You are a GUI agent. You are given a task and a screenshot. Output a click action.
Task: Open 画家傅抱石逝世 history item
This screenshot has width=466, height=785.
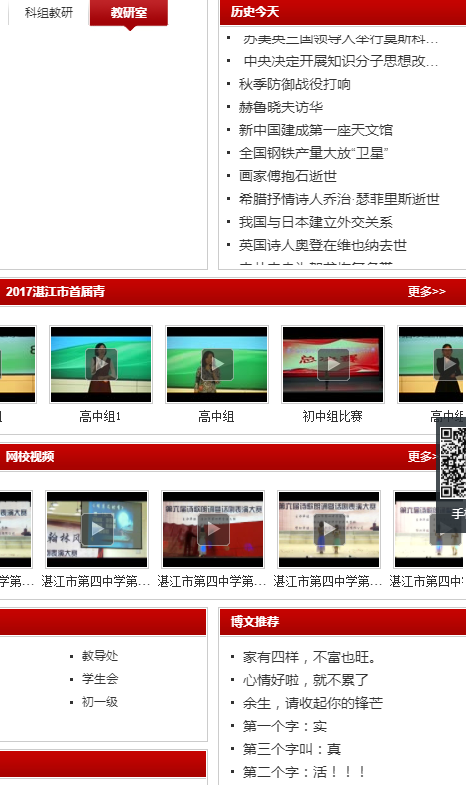pos(288,176)
